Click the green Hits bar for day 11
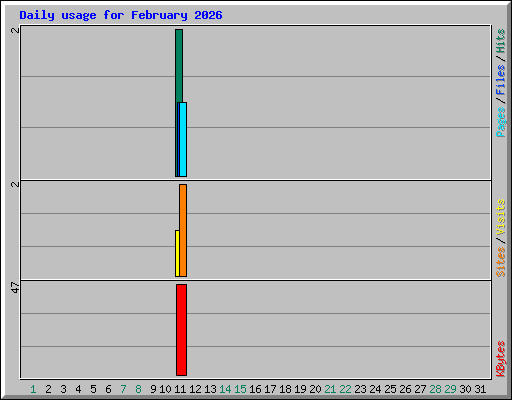Screen dimensions: 512x400 (x=179, y=66)
